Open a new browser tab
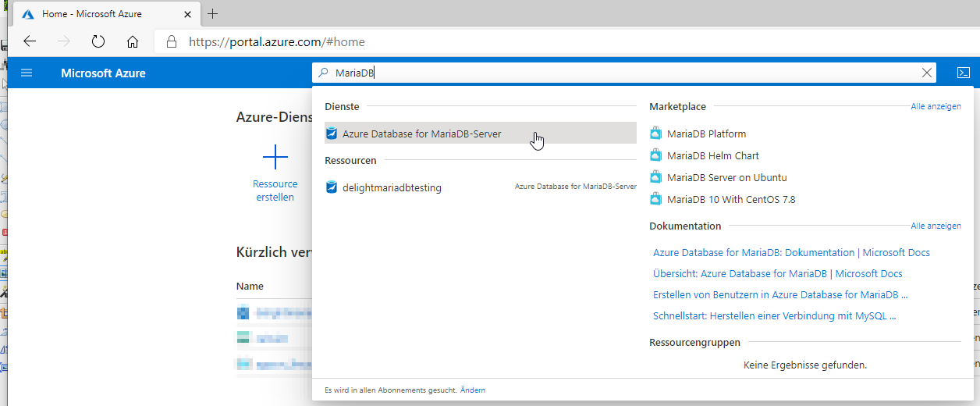980x406 pixels. click(x=212, y=14)
